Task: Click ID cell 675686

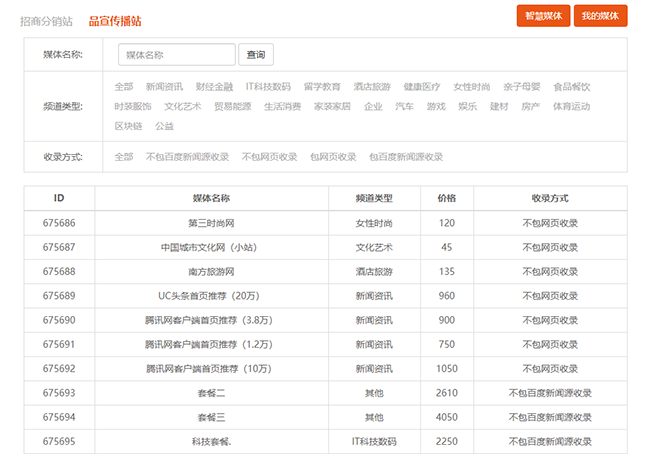Action: click(59, 223)
